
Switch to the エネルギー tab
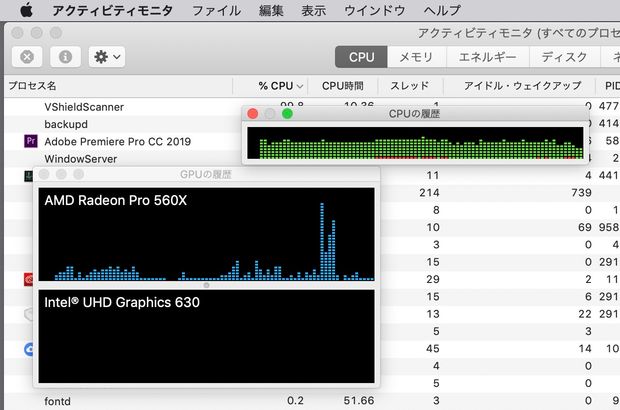pyautogui.click(x=488, y=57)
